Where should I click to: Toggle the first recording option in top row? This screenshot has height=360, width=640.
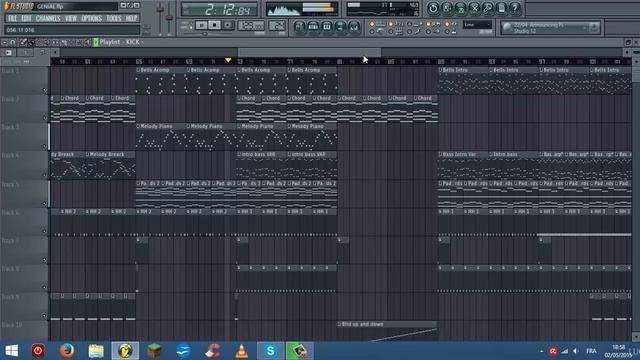[372, 24]
